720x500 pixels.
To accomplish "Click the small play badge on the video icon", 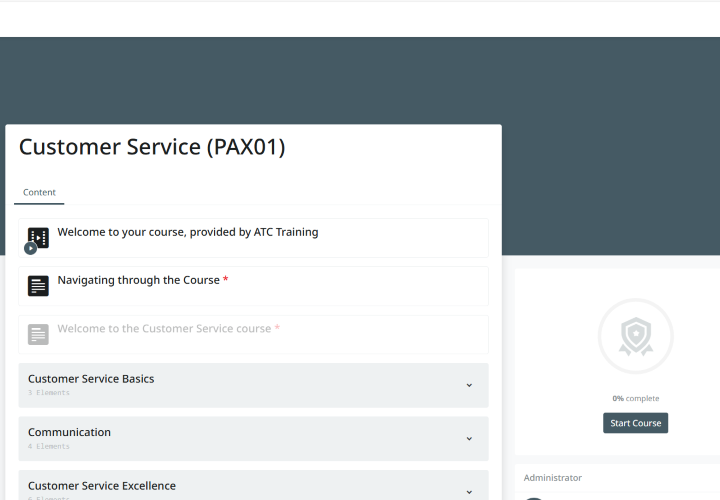I will [31, 248].
